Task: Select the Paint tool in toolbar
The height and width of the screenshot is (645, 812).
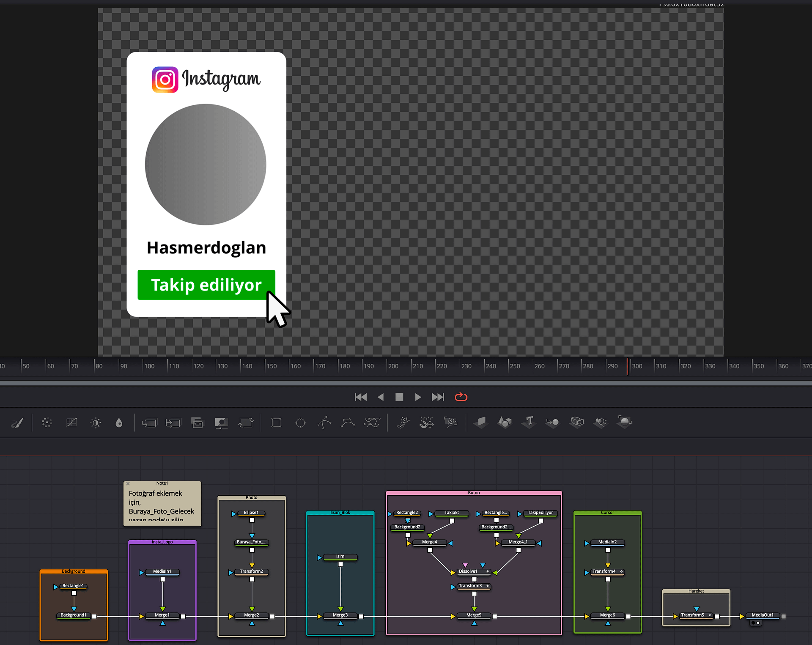Action: click(x=17, y=423)
